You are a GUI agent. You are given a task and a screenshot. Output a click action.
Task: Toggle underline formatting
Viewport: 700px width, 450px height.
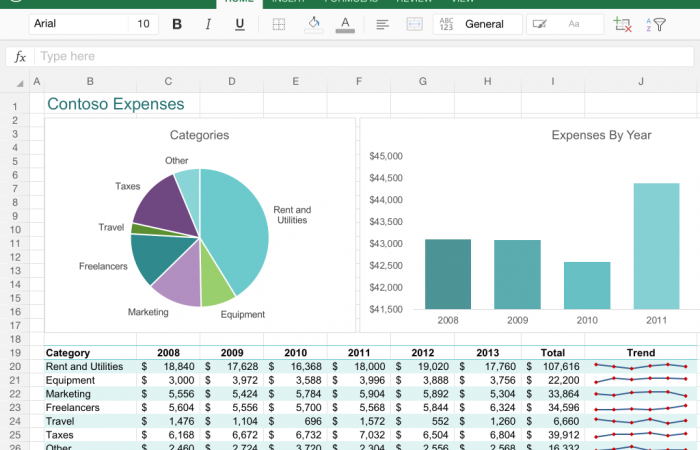coord(239,24)
